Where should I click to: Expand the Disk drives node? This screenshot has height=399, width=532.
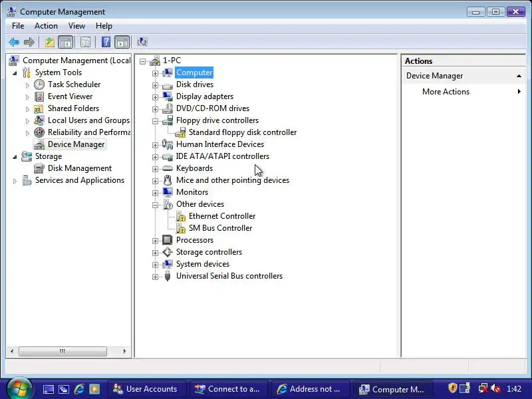point(155,85)
